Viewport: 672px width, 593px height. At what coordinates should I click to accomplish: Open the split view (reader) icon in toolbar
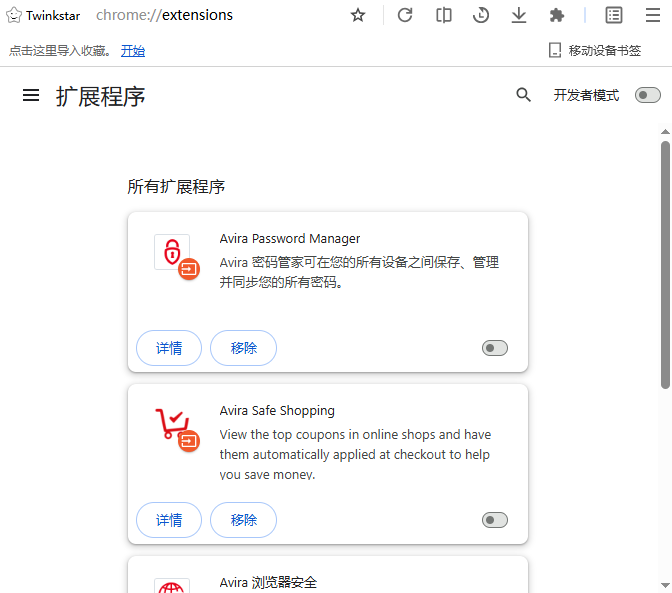[444, 15]
